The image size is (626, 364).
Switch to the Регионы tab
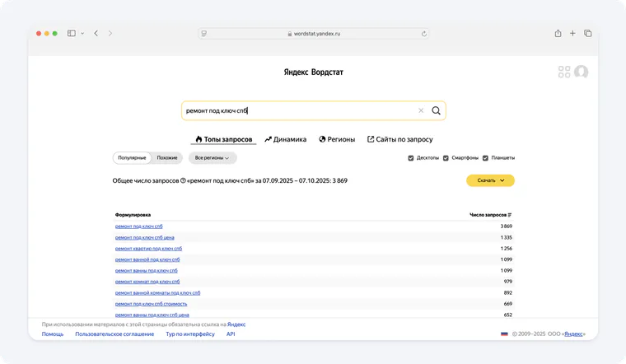point(337,139)
